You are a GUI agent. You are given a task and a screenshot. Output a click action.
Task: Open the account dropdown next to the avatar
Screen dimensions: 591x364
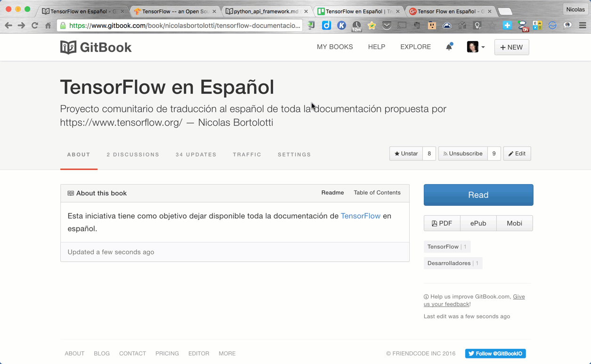[x=483, y=47]
